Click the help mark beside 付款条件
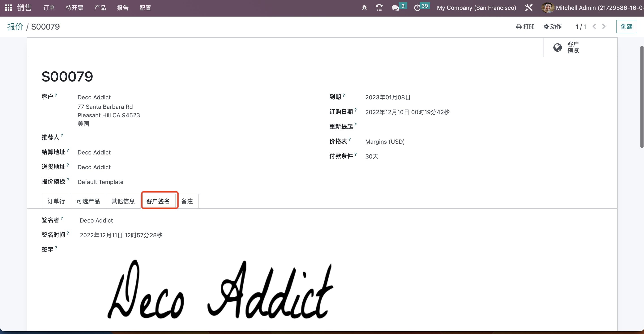The image size is (644, 334). click(356, 154)
